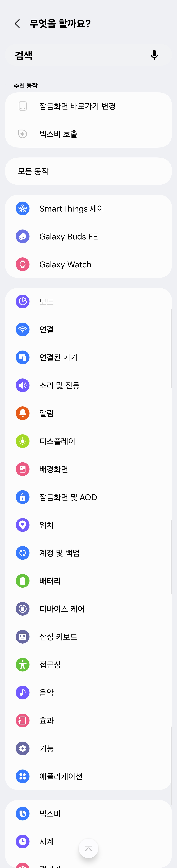Open the 애플리케이션 category
This screenshot has width=177, height=868.
point(61,776)
